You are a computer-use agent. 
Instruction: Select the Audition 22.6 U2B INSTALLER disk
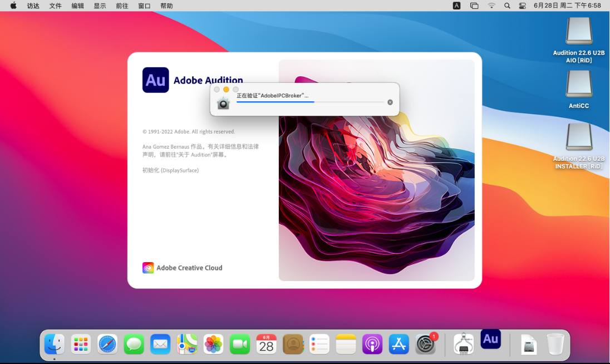pos(579,137)
